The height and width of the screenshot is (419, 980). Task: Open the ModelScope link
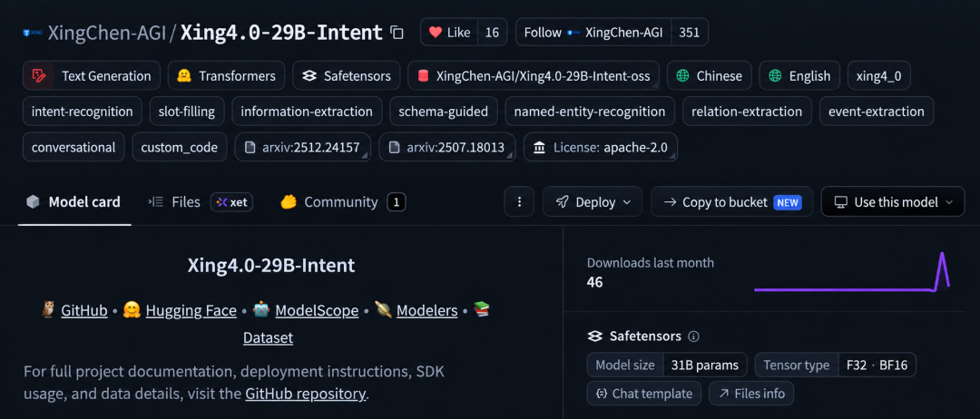tap(317, 310)
